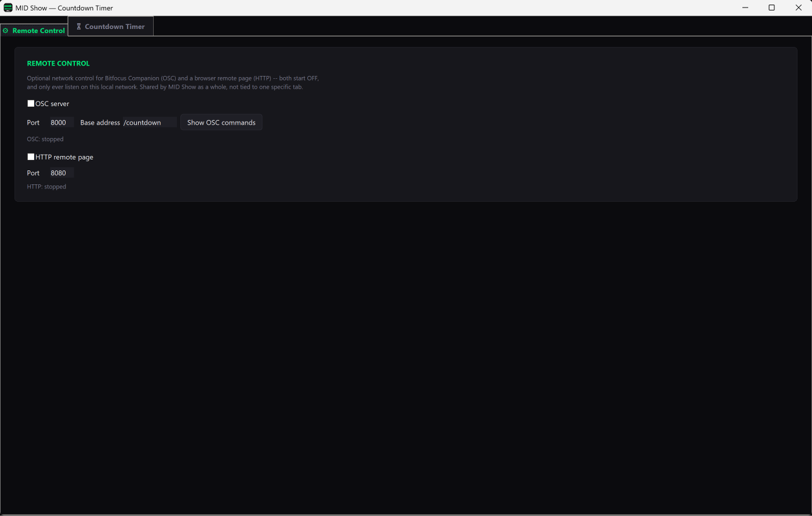
Task: Click the green icon on Remote Control tab
Action: [6, 31]
